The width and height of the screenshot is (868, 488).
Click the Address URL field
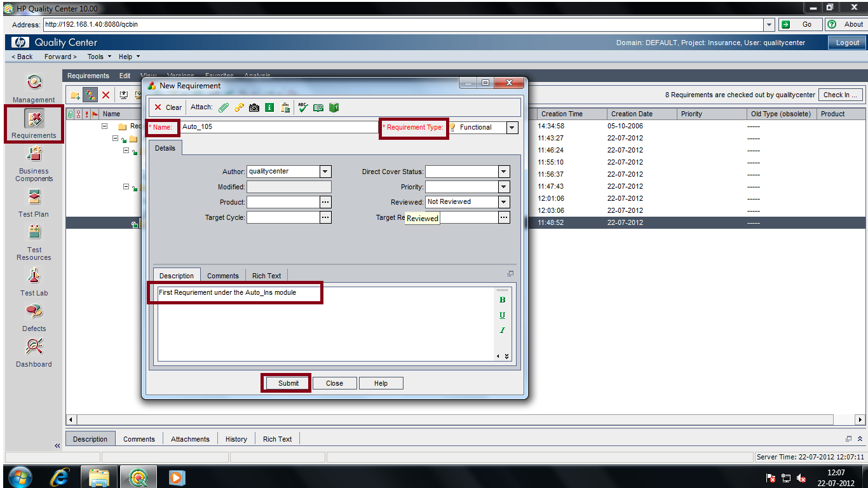pyautogui.click(x=403, y=24)
